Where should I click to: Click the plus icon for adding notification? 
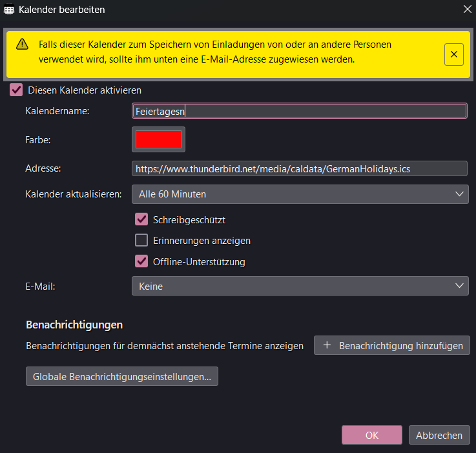(327, 346)
